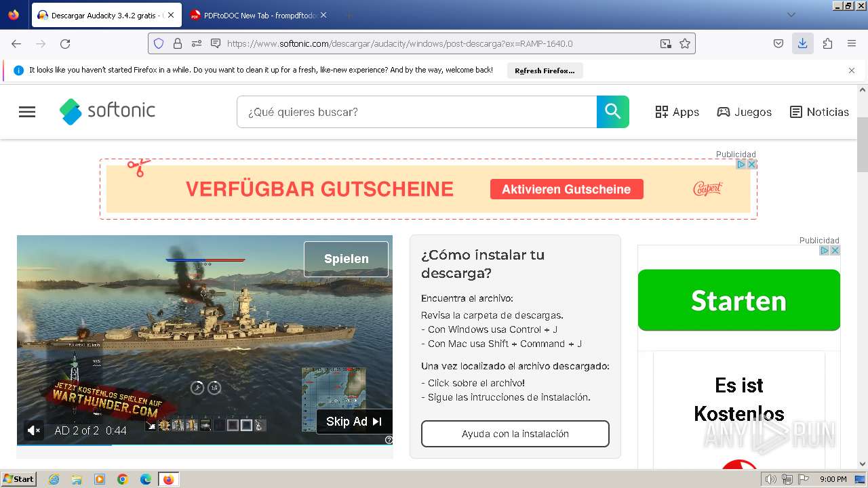Screen dimensions: 868x488
Task: Close the sidebar ad with X
Action: coord(835,250)
